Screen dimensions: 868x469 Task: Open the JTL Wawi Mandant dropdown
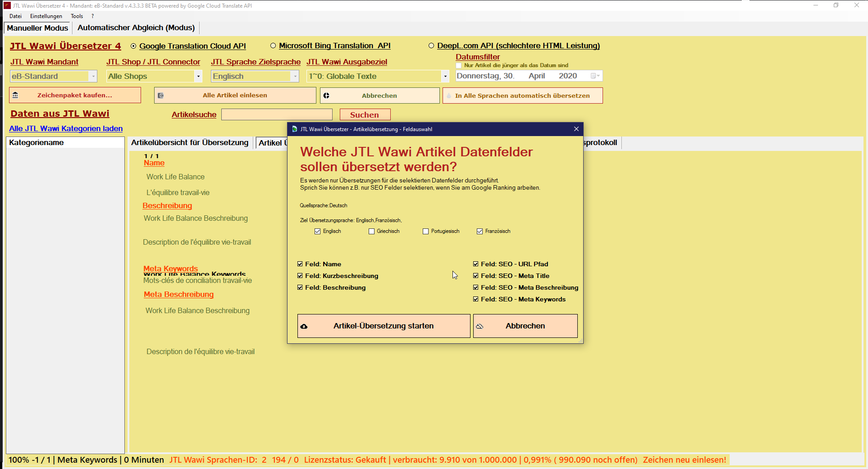(x=93, y=76)
